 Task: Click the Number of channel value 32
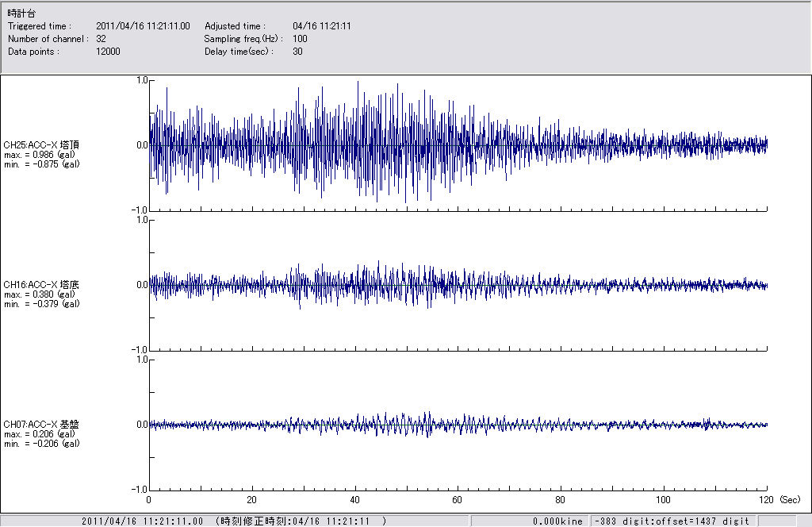[101, 38]
